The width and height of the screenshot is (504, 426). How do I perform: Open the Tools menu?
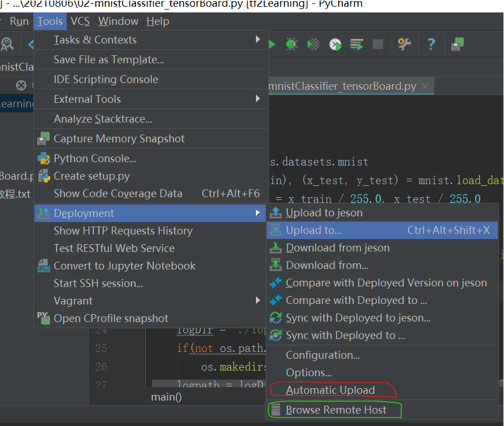coord(50,21)
